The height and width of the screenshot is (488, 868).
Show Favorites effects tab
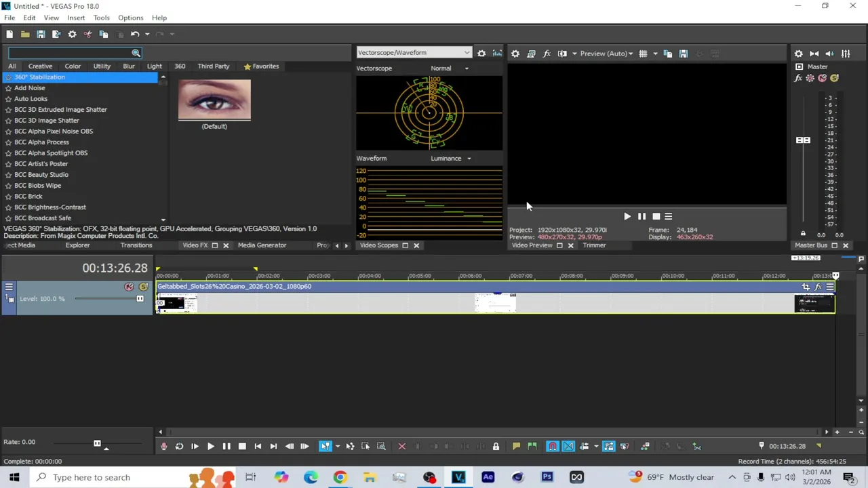click(x=261, y=66)
